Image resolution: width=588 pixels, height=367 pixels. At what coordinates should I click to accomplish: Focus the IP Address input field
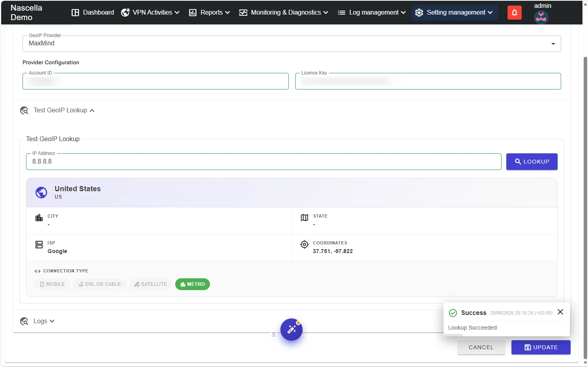click(264, 162)
